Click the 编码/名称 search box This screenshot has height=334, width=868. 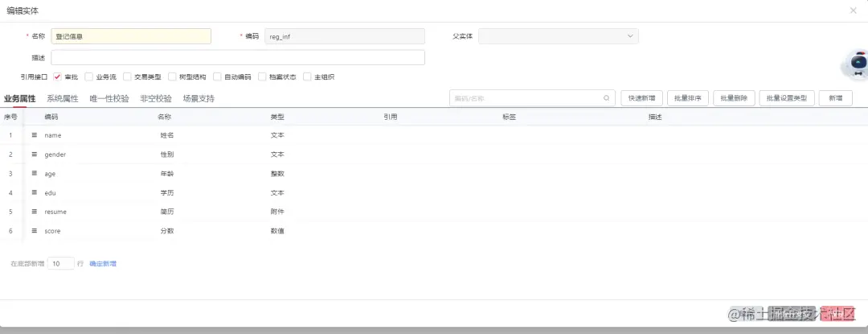tap(533, 98)
